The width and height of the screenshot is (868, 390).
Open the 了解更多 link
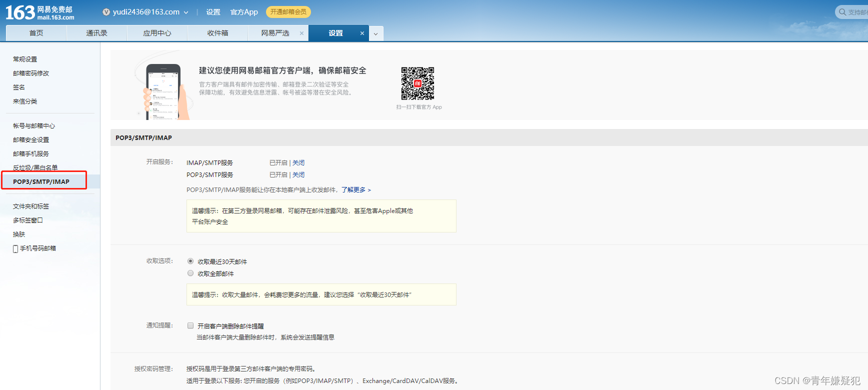pyautogui.click(x=356, y=189)
